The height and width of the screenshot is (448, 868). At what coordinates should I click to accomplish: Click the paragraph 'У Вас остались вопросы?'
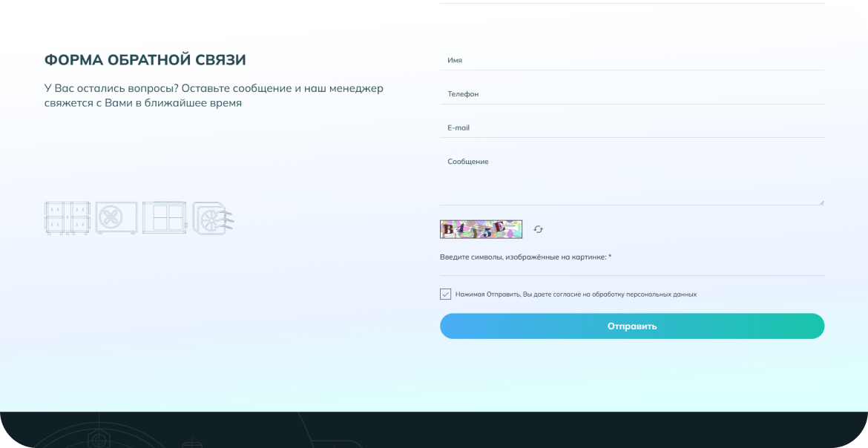[214, 95]
